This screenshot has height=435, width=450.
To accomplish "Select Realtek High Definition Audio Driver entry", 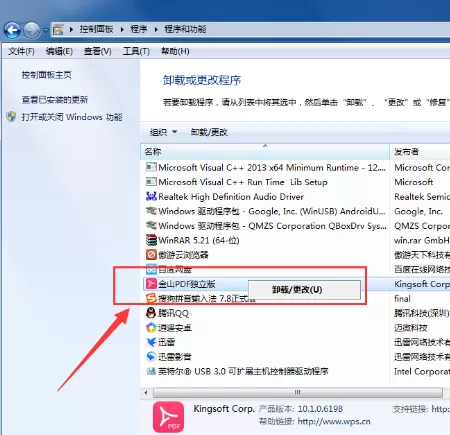I will 231,197.
